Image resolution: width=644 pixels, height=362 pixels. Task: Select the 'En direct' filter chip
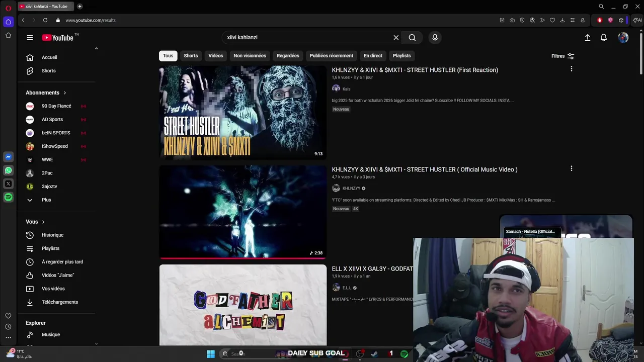pos(373,56)
